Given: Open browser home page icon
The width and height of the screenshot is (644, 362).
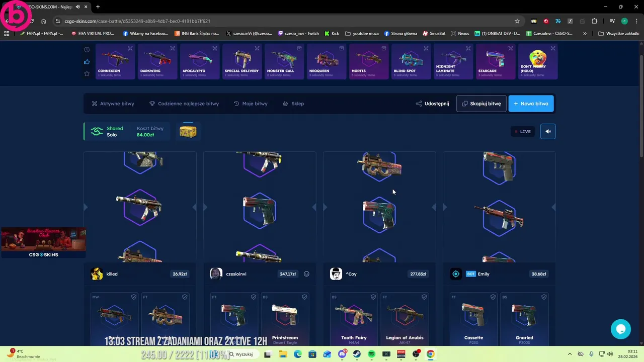Looking at the screenshot, I should tap(44, 21).
